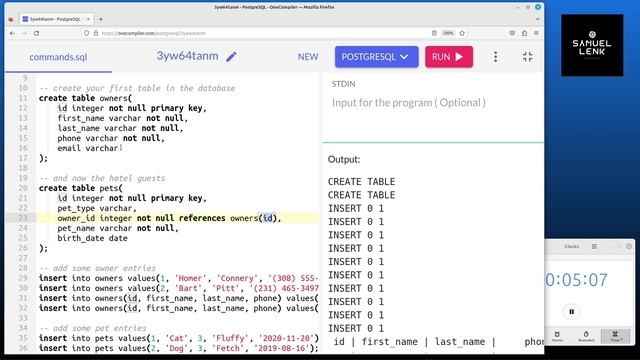Click the 0:05:07 timer display
The image size is (640, 360).
577,280
